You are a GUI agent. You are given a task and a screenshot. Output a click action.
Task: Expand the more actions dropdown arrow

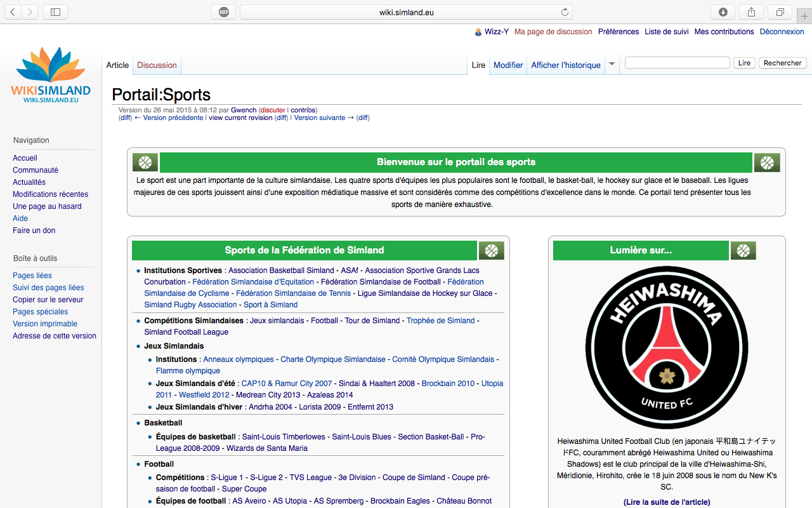click(x=612, y=64)
